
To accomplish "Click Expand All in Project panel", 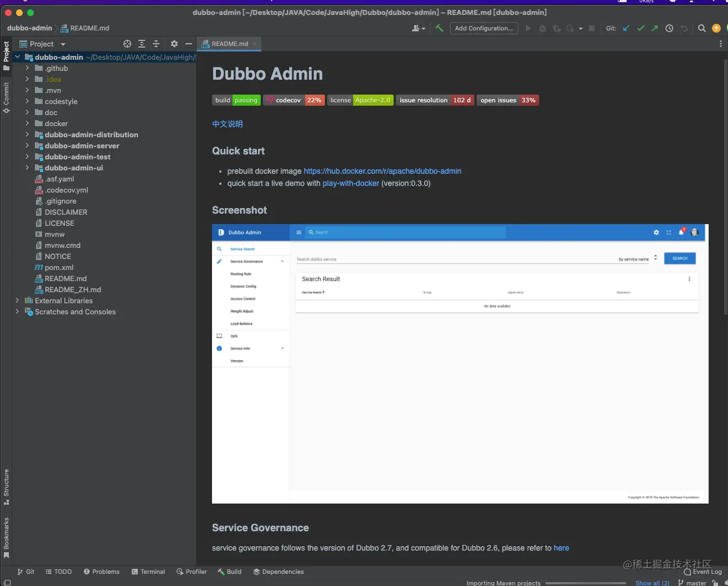I will [x=142, y=44].
